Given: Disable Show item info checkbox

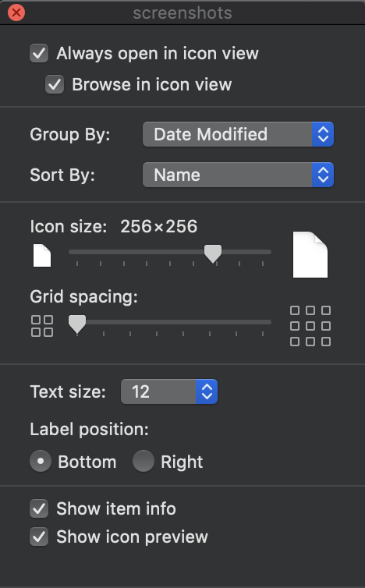Looking at the screenshot, I should pos(39,508).
